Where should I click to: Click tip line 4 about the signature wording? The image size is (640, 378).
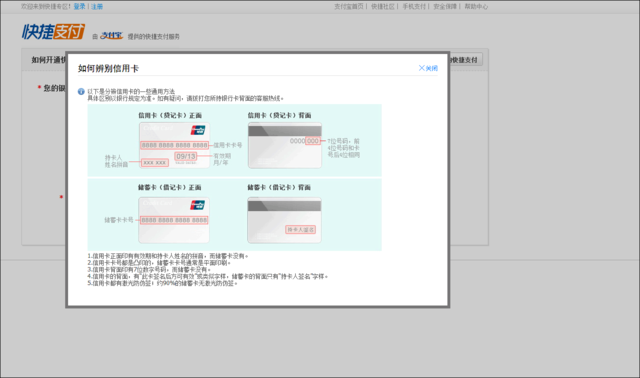click(x=208, y=276)
